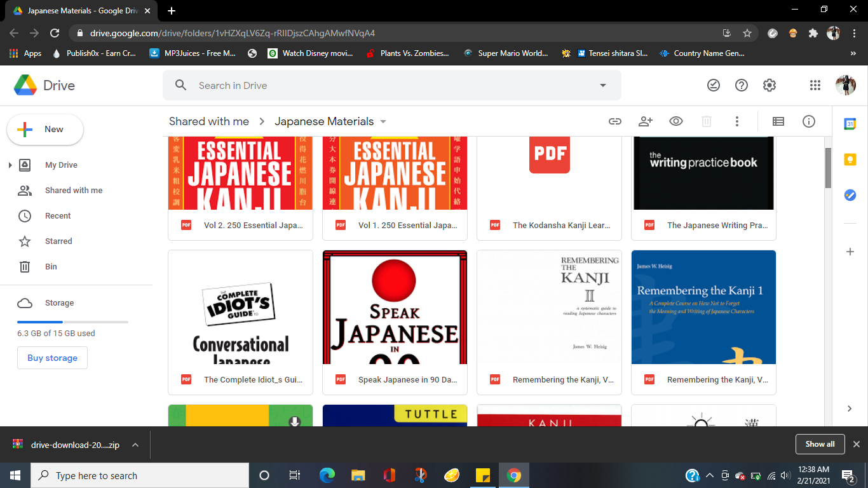This screenshot has width=868, height=488.
Task: Hide the side panel with chevron
Action: click(850, 409)
